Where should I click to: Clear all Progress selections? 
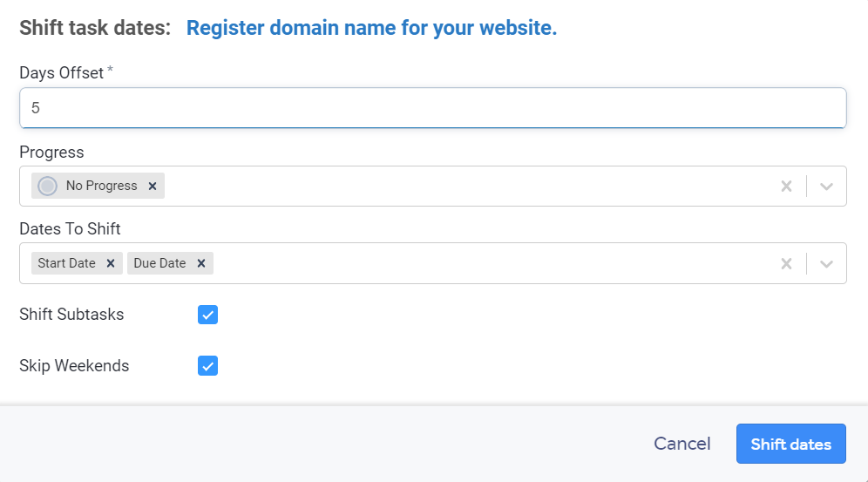tap(786, 186)
